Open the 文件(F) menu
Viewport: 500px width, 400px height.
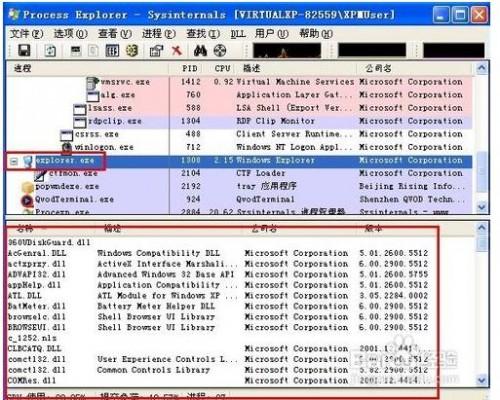point(27,34)
